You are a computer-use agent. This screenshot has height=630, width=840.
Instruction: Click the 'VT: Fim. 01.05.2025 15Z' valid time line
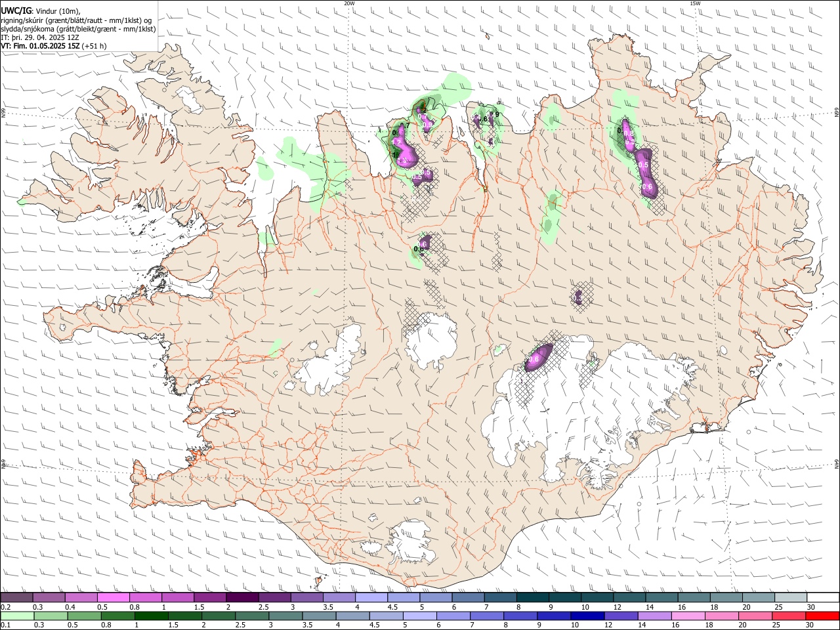pos(41,46)
